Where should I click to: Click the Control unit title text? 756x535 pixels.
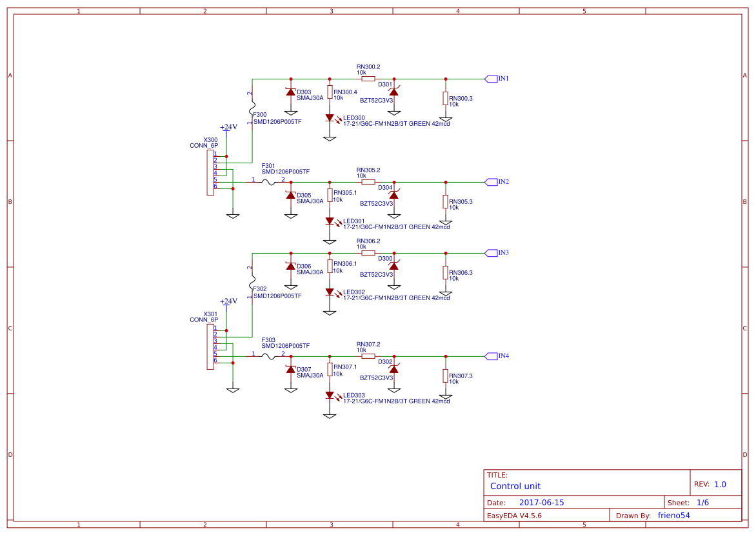(514, 486)
